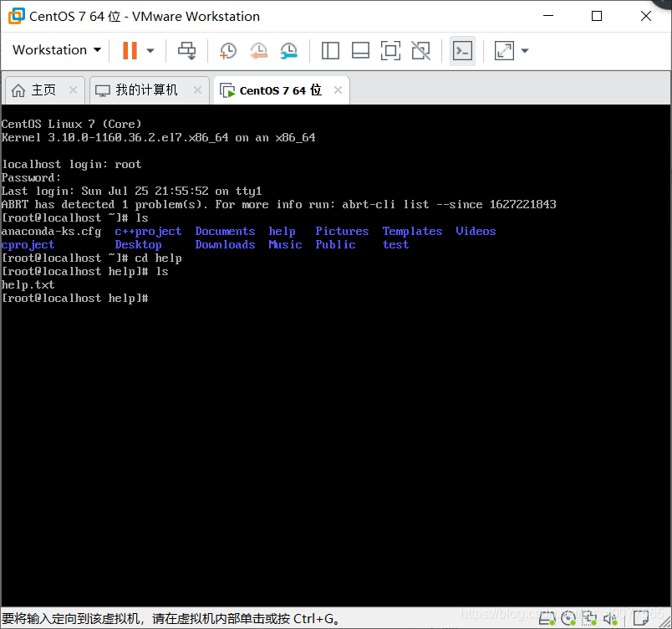Click the Downloads directory name in terminal

(225, 245)
